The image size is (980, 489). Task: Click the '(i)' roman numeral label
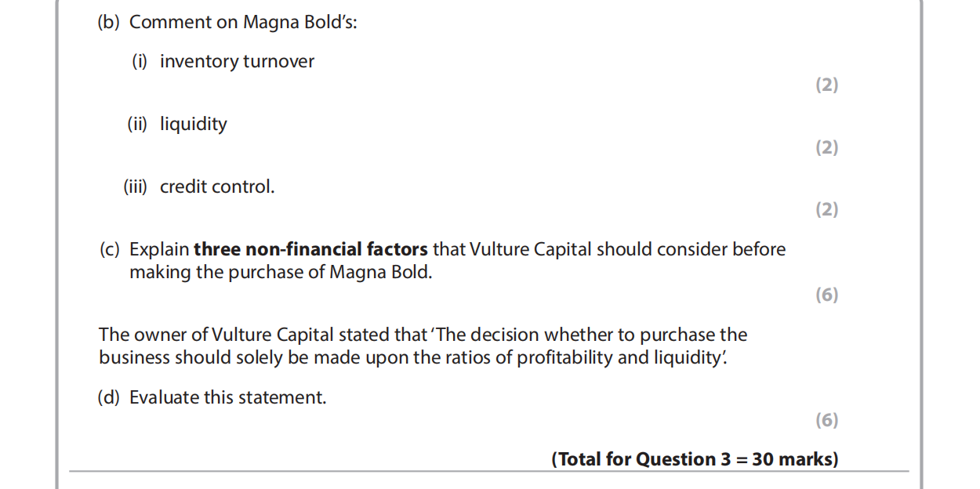click(140, 62)
